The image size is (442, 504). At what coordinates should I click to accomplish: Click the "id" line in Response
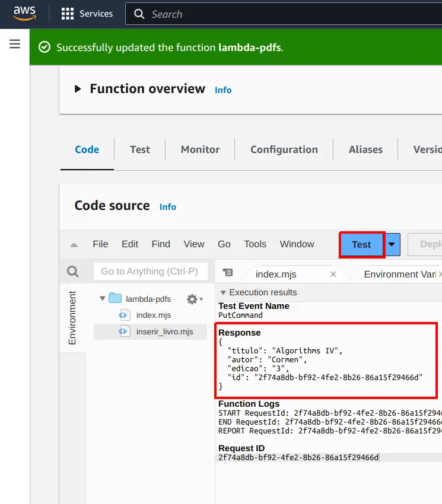point(325,377)
